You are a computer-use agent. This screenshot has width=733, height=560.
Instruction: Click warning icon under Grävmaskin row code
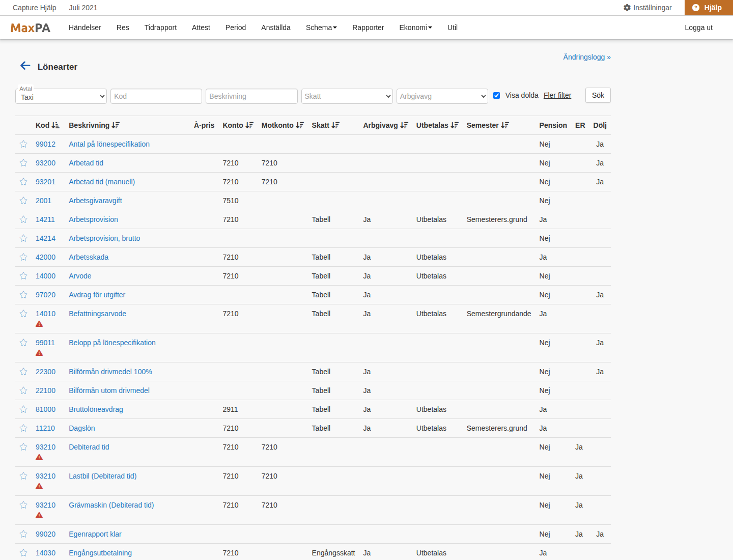(39, 516)
